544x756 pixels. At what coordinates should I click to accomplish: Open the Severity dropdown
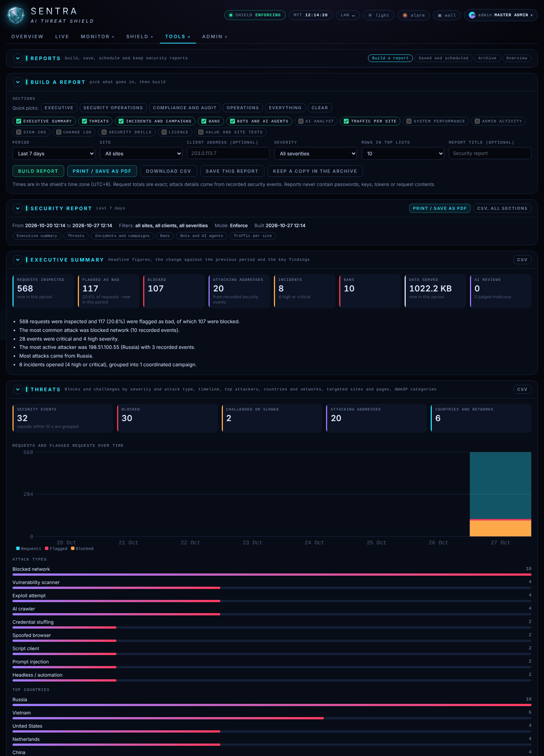315,153
